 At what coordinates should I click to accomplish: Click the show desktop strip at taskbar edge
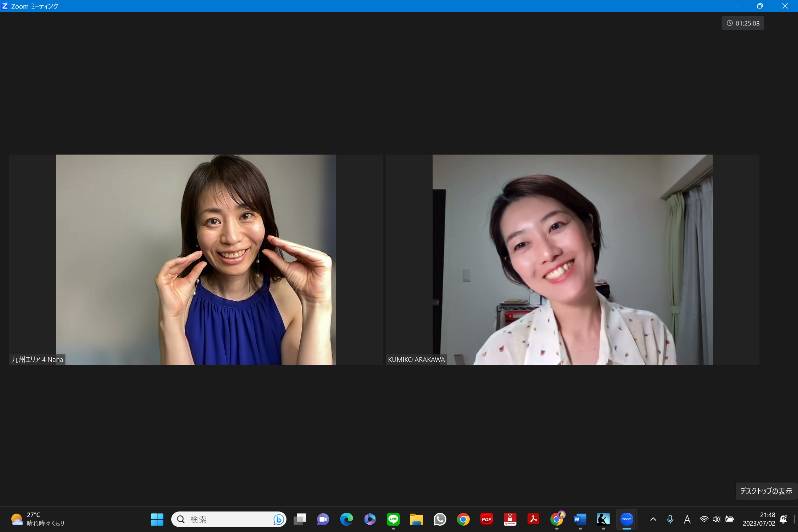click(795, 519)
